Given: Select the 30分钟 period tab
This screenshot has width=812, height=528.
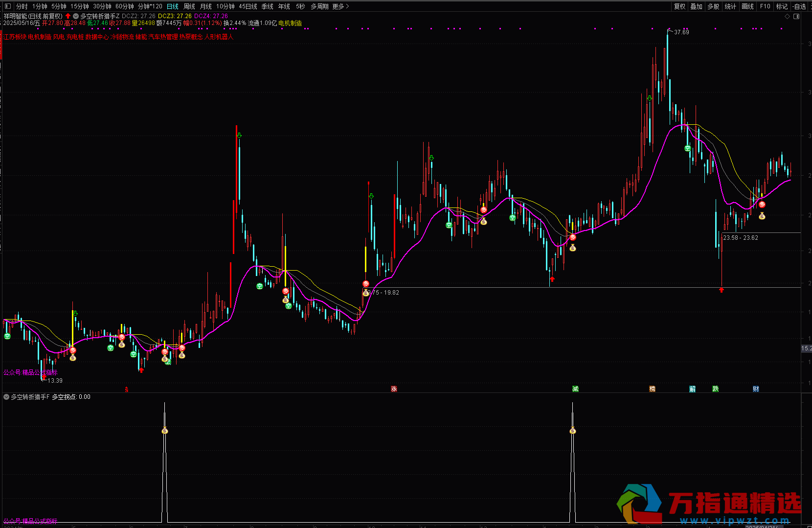Looking at the screenshot, I should click(x=102, y=6).
